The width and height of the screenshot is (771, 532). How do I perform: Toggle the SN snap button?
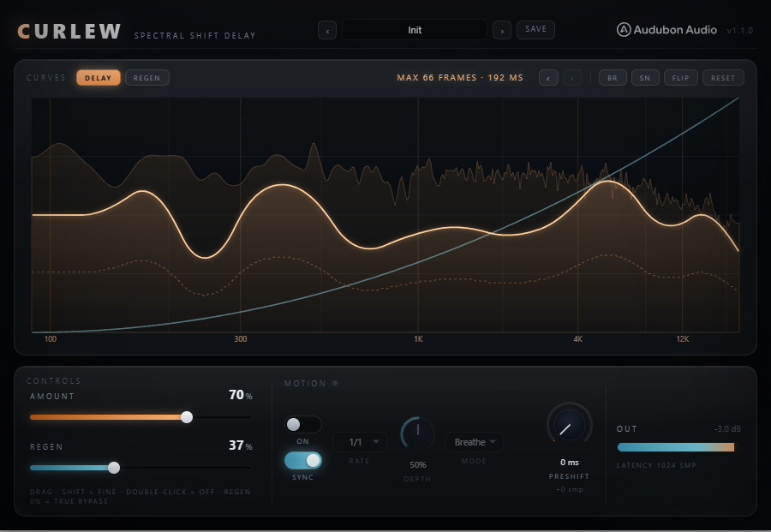645,78
